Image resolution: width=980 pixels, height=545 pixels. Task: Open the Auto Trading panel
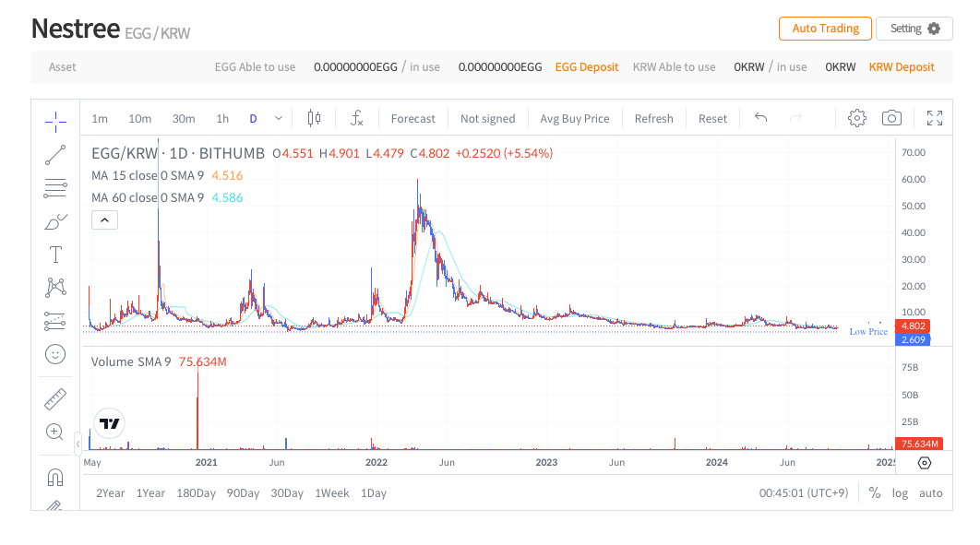[x=825, y=29]
